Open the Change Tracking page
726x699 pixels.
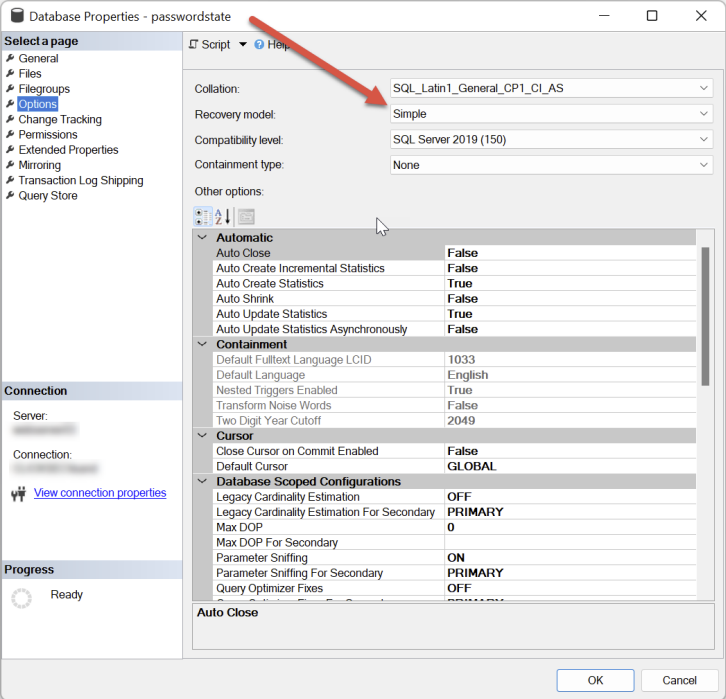(60, 119)
